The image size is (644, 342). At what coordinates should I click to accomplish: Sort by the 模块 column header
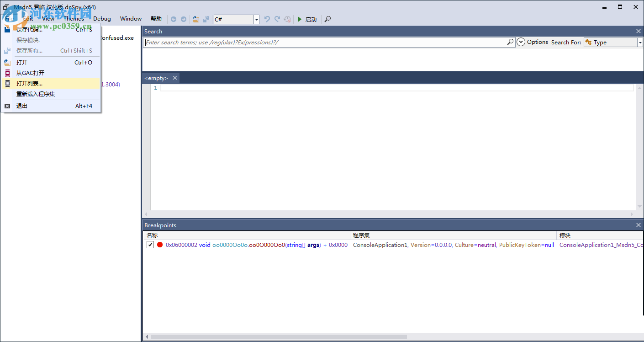601,235
